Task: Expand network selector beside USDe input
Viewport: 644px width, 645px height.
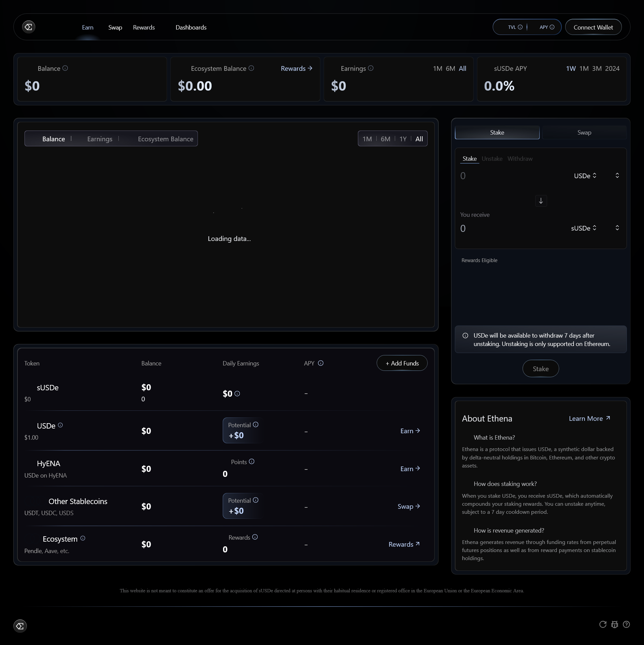Action: 617,176
